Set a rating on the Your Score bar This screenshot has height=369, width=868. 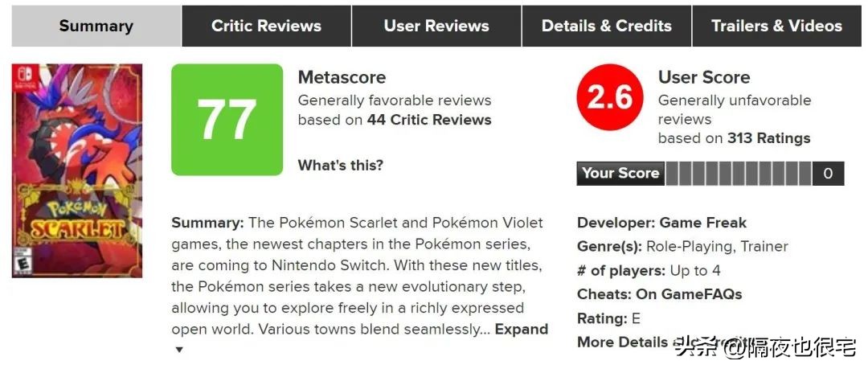(x=739, y=174)
